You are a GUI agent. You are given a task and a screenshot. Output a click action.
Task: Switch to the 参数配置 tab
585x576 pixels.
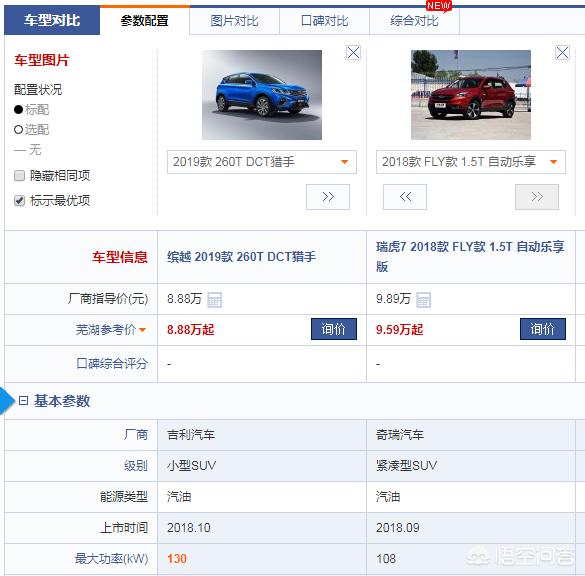click(x=144, y=21)
